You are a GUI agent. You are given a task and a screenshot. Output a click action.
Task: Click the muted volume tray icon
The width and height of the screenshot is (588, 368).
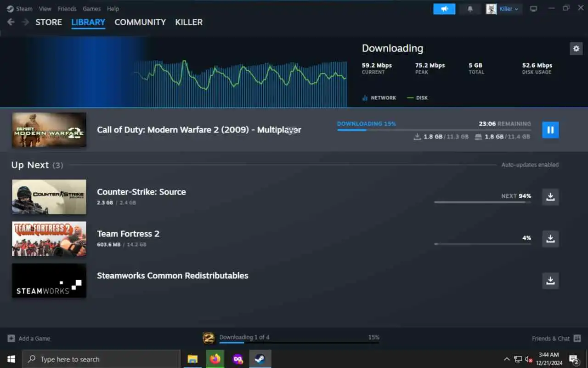point(529,359)
